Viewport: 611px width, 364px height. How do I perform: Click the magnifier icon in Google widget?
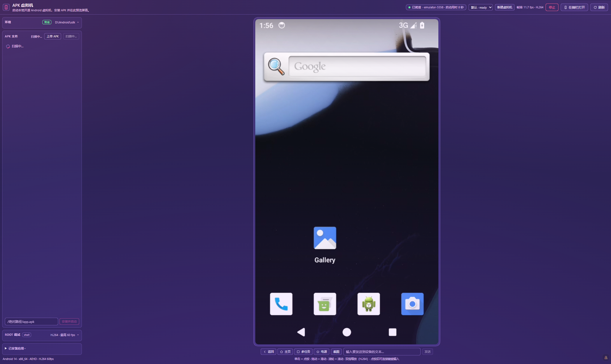pyautogui.click(x=276, y=66)
